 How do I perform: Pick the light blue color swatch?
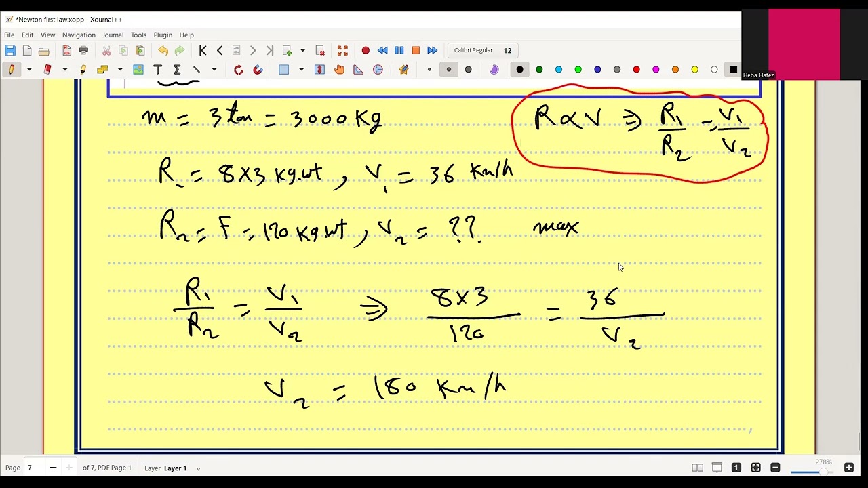pyautogui.click(x=559, y=69)
